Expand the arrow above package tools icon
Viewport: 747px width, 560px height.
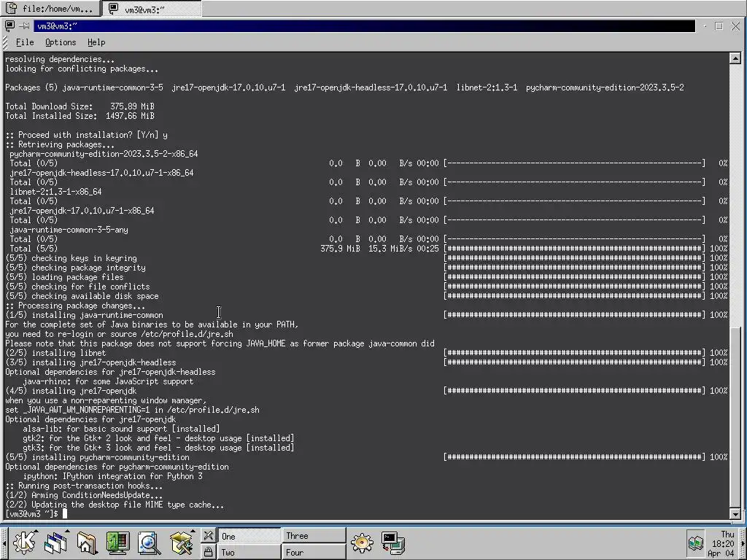pyautogui.click(x=193, y=531)
